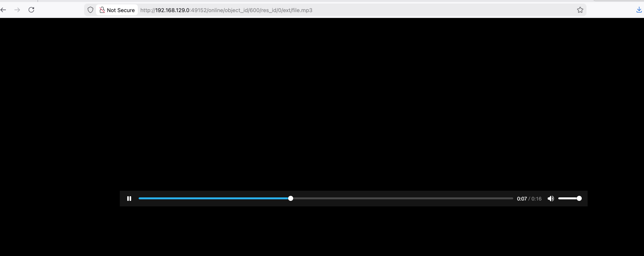Open the downloads panel arrow icon
This screenshot has height=256, width=644.
tap(639, 10)
